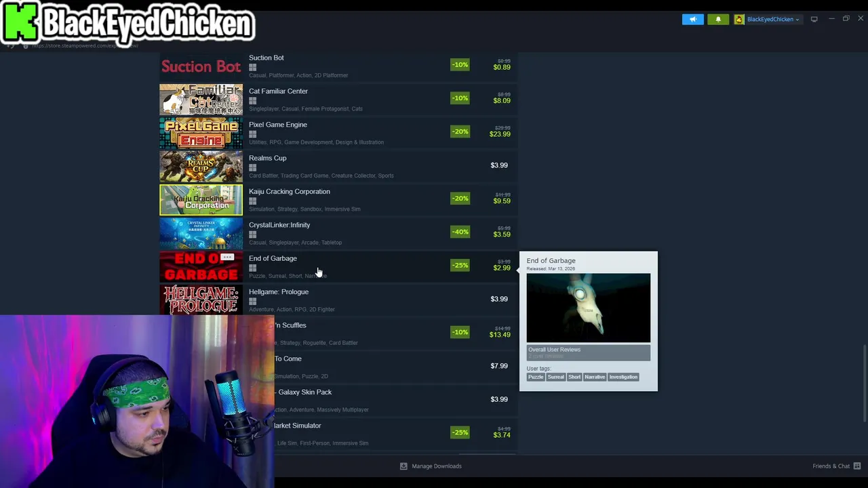Click the Pixel Game Engine title
Viewport: 868px width, 488px height.
[278, 125]
